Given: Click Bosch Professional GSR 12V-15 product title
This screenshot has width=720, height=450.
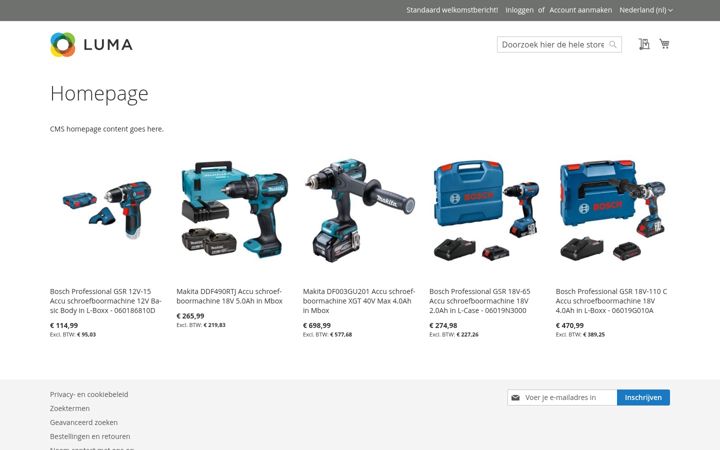Looking at the screenshot, I should click(x=106, y=301).
